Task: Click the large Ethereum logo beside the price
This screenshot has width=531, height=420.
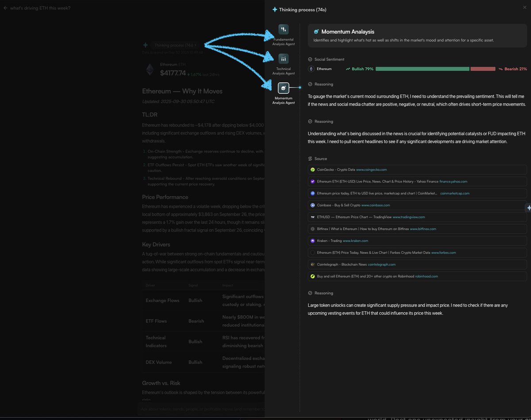Action: point(150,69)
